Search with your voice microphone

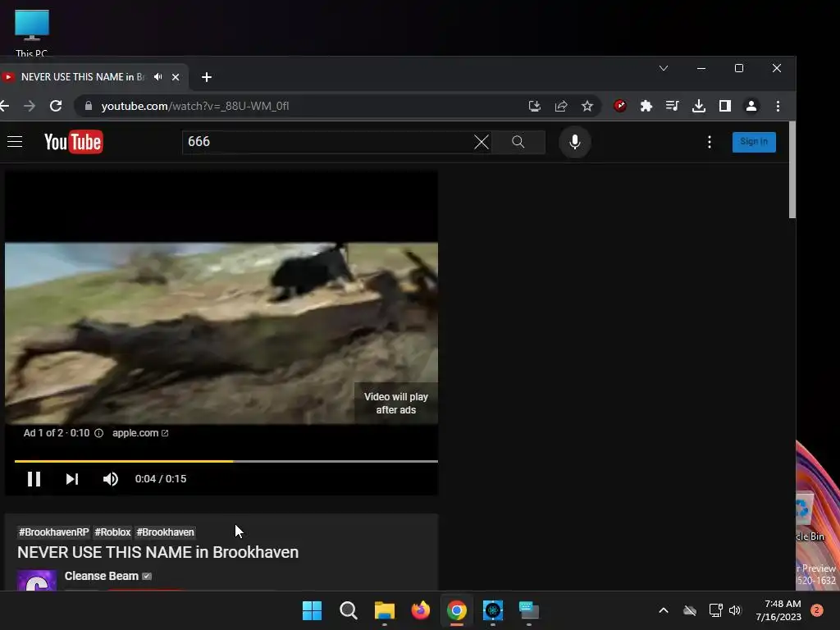pyautogui.click(x=575, y=142)
